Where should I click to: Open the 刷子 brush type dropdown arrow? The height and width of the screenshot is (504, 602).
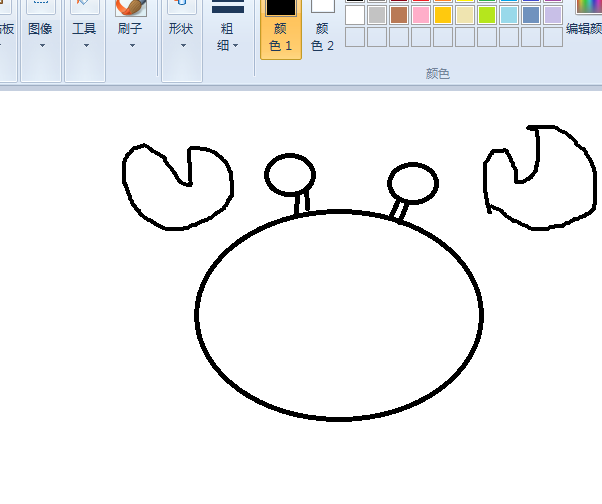click(132, 45)
